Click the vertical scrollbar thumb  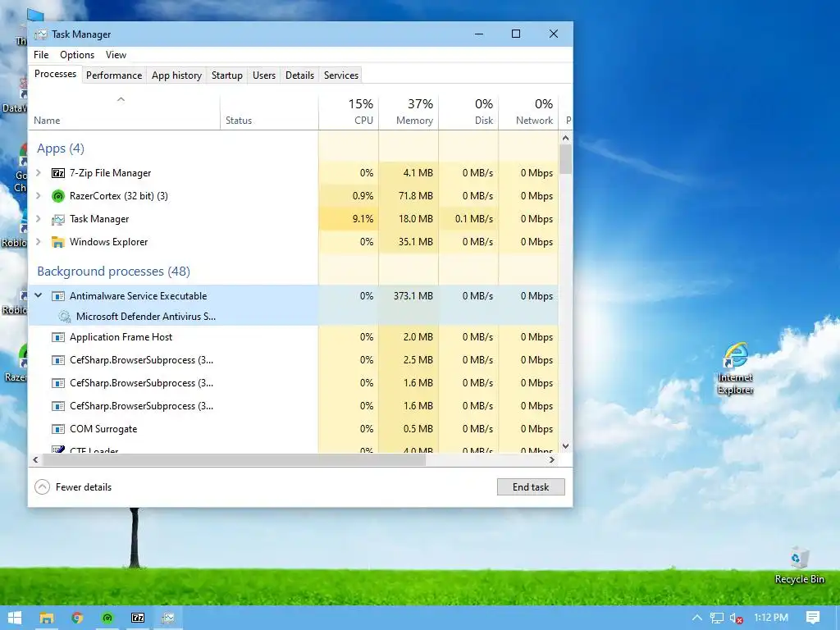tap(566, 159)
